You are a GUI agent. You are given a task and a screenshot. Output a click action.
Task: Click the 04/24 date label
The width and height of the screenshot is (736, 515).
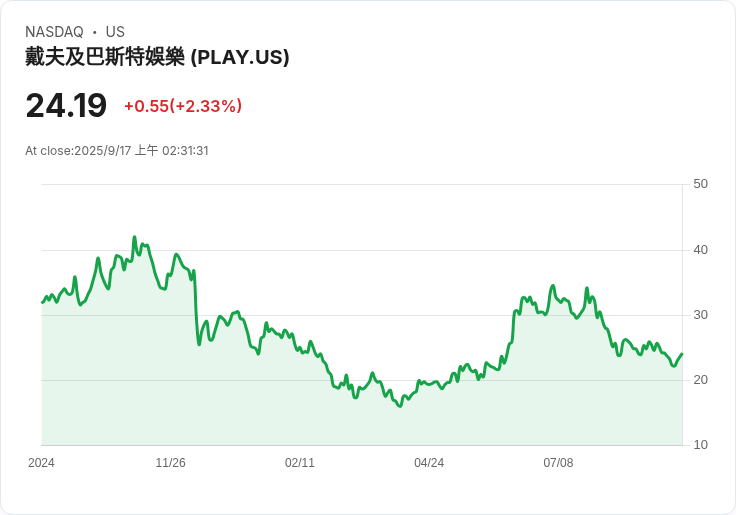tap(429, 463)
